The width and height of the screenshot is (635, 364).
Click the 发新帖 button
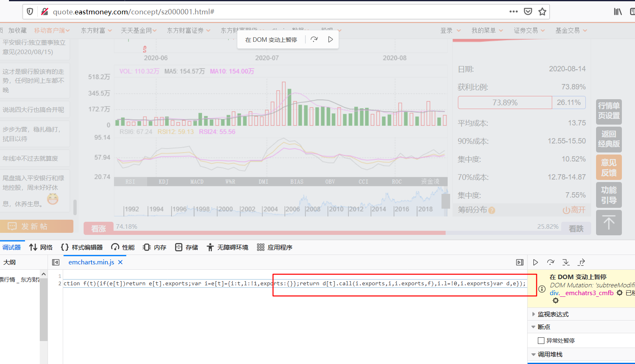click(37, 226)
